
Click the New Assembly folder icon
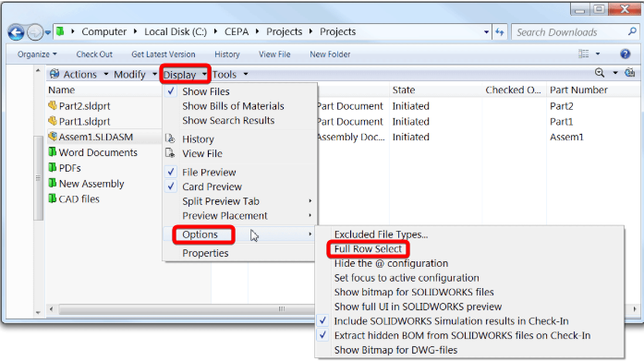pos(52,183)
